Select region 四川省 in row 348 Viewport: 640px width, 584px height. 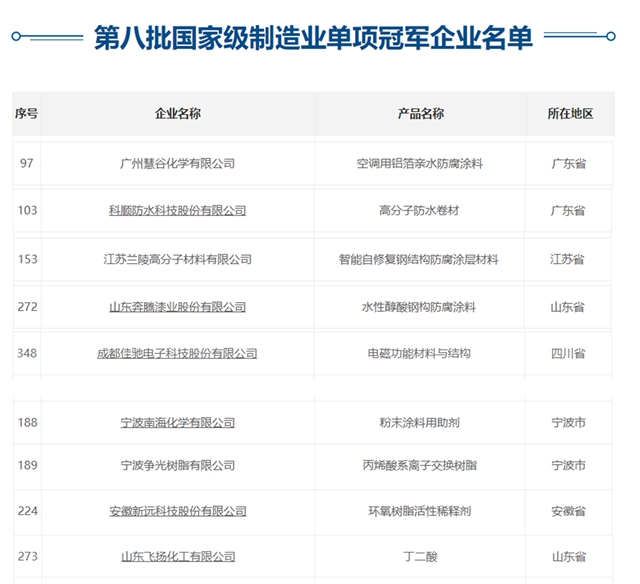click(x=568, y=353)
